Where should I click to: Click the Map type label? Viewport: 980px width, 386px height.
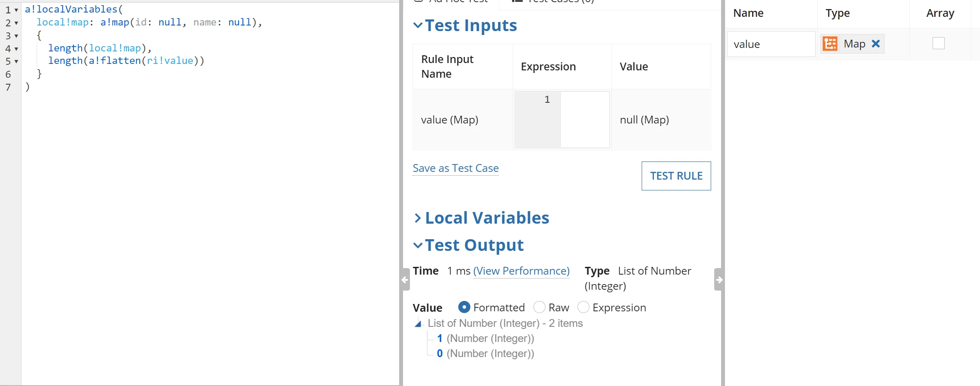pyautogui.click(x=854, y=44)
